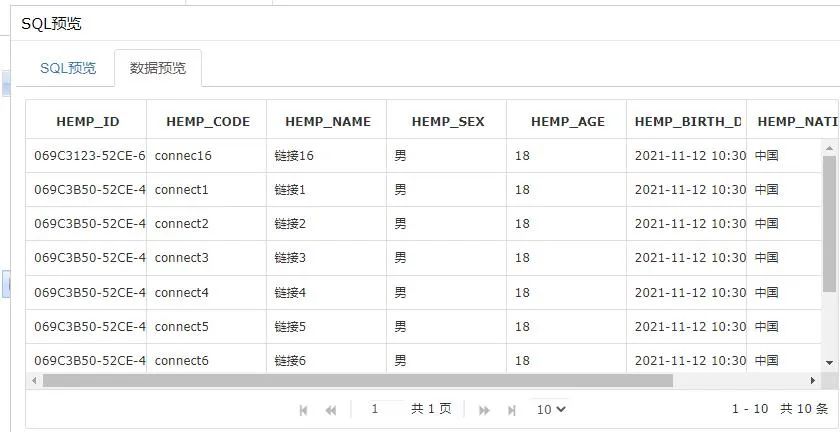Click horizontal scrollbar left arrow

pos(35,381)
